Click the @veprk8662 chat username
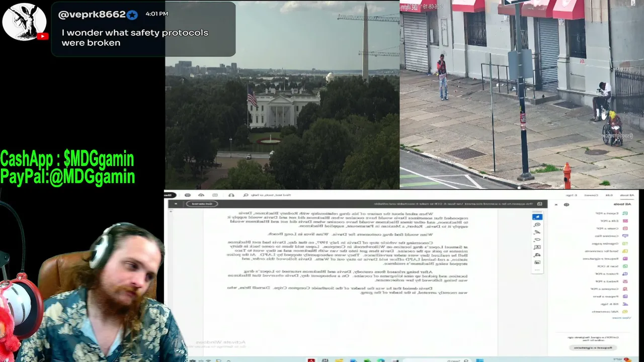The image size is (644, 362). point(92,15)
